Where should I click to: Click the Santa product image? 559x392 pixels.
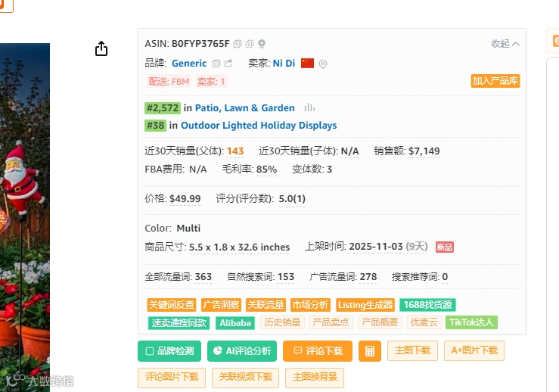25,217
